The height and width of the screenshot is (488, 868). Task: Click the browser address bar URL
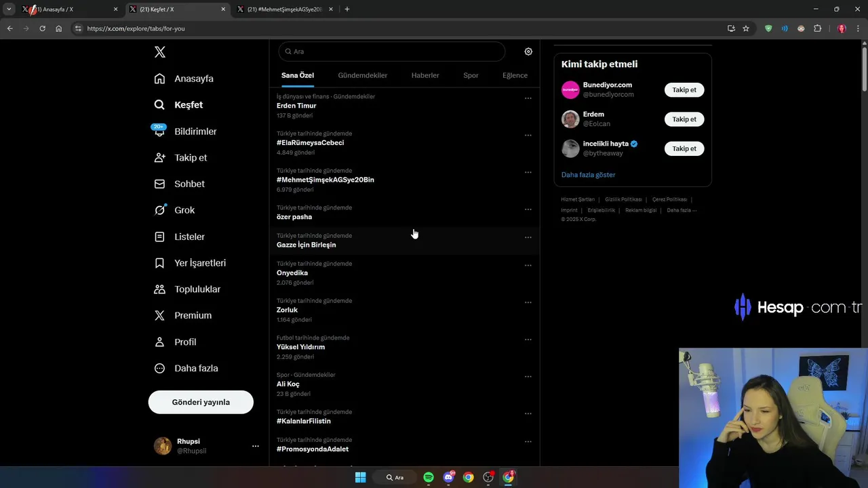click(x=136, y=28)
